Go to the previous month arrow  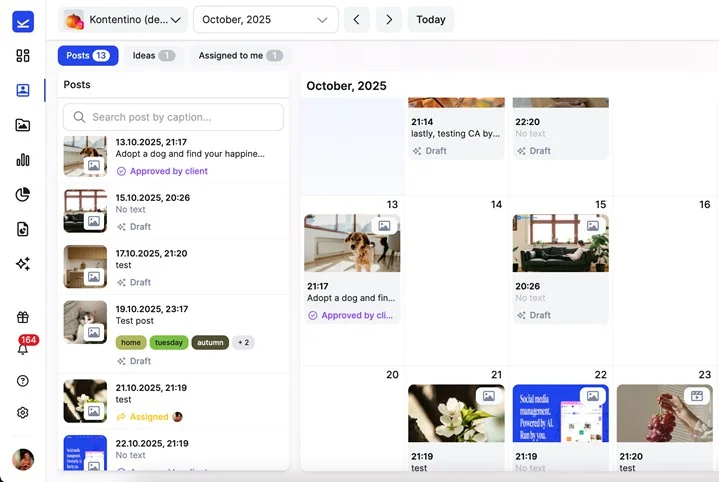pyautogui.click(x=357, y=20)
